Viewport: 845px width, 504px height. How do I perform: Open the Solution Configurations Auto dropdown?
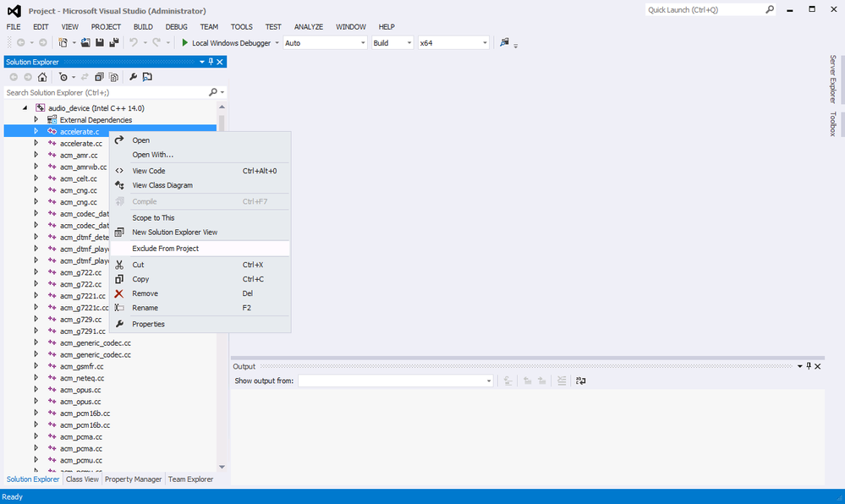(325, 42)
